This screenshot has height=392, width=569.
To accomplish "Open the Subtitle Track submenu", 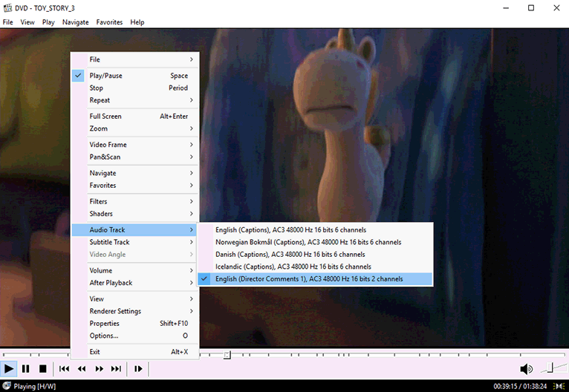I will point(135,242).
